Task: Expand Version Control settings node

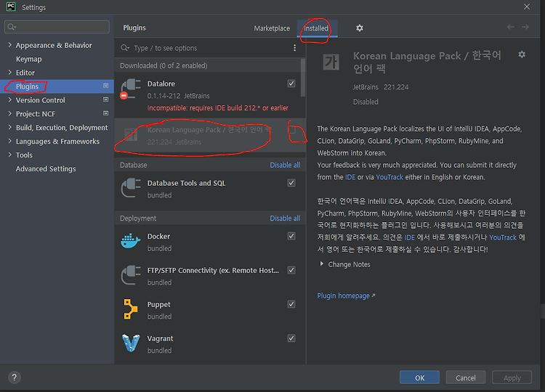Action: (9, 99)
